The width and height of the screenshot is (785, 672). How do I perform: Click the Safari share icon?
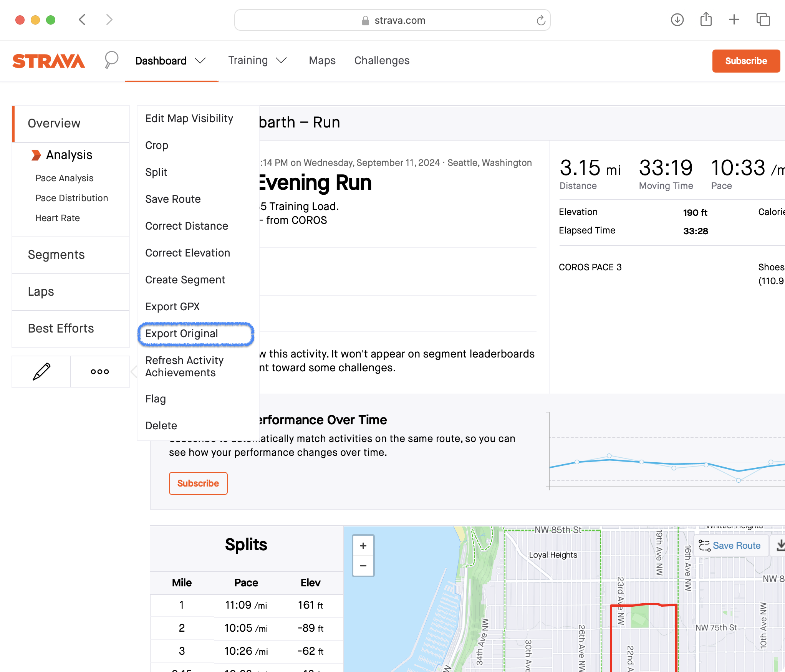point(706,20)
